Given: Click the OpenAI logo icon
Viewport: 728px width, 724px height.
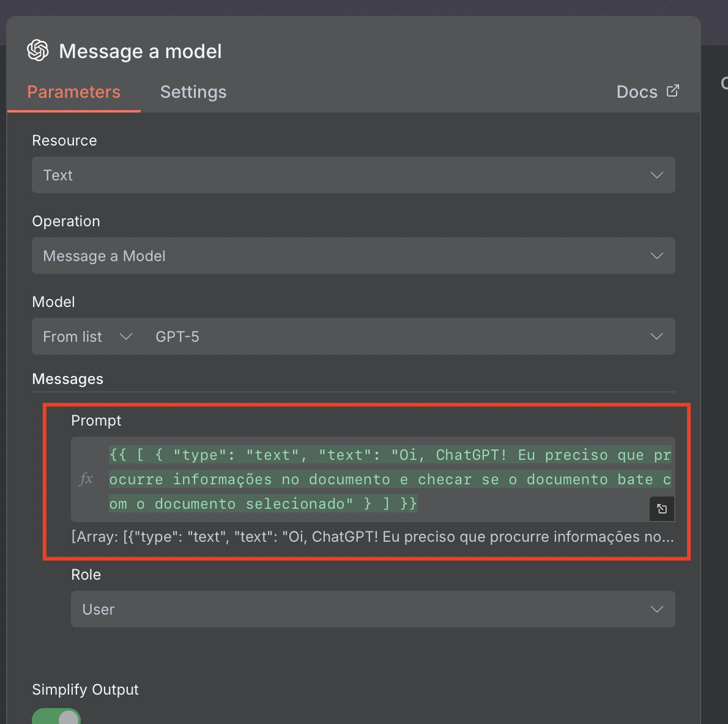Looking at the screenshot, I should coord(38,51).
